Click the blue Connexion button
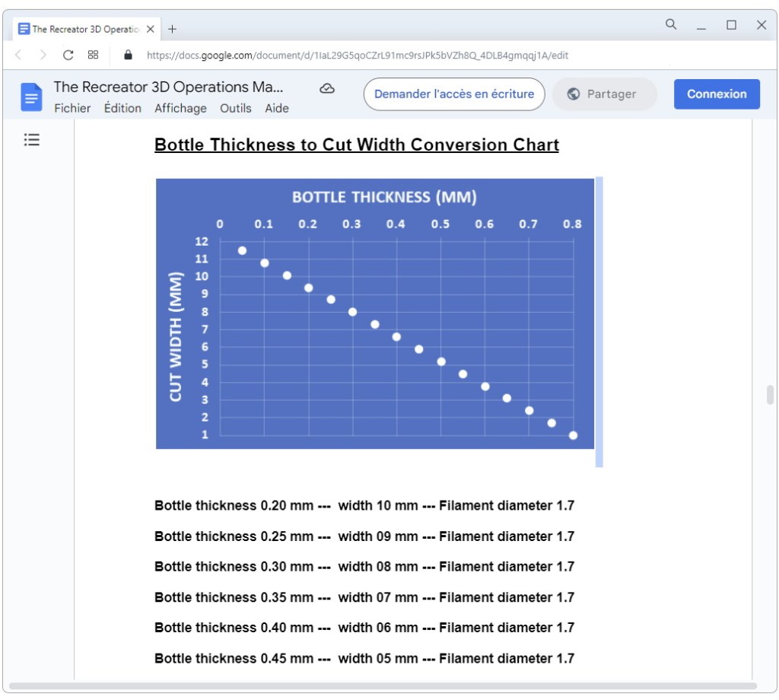 tap(717, 94)
